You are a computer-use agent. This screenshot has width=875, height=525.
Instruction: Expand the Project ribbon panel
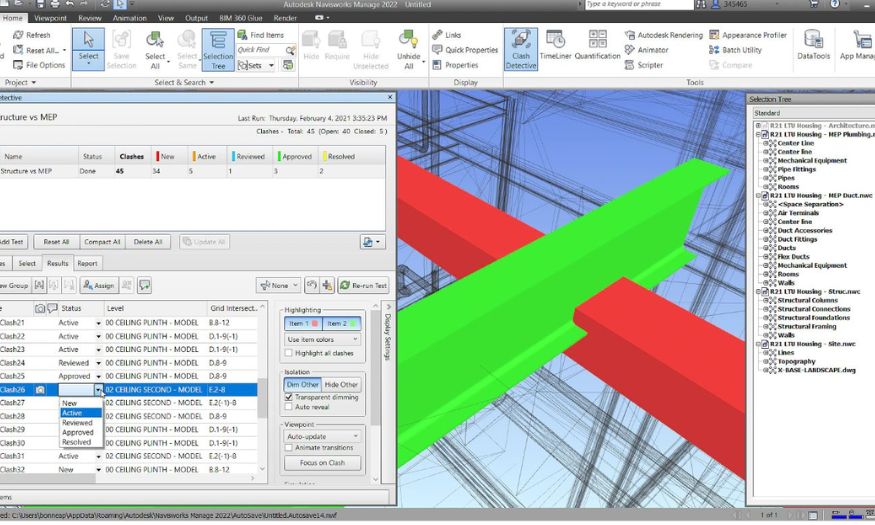click(21, 83)
